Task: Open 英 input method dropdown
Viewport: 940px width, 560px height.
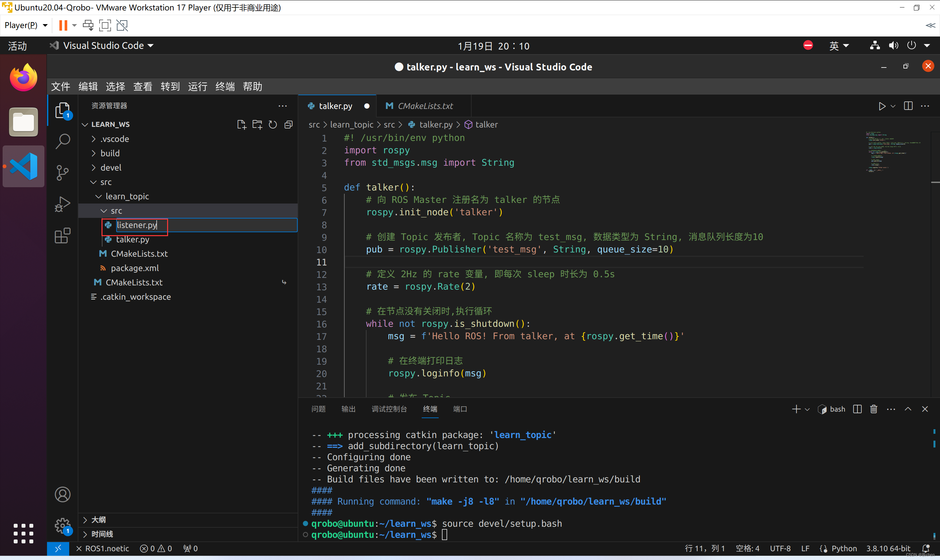Action: (839, 46)
